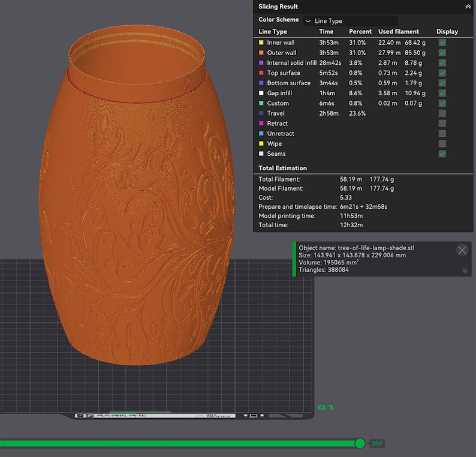476x457 pixels.
Task: Click the Wipe yellow color swatch
Action: [261, 143]
